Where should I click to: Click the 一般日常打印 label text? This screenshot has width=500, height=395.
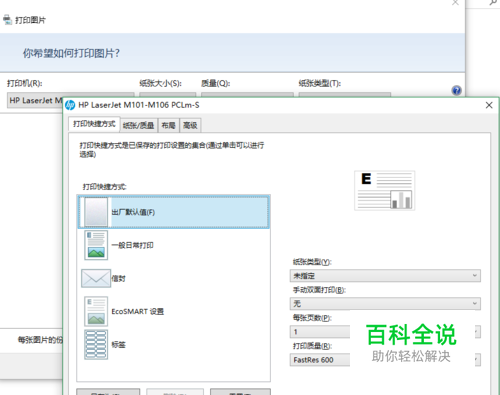(132, 245)
